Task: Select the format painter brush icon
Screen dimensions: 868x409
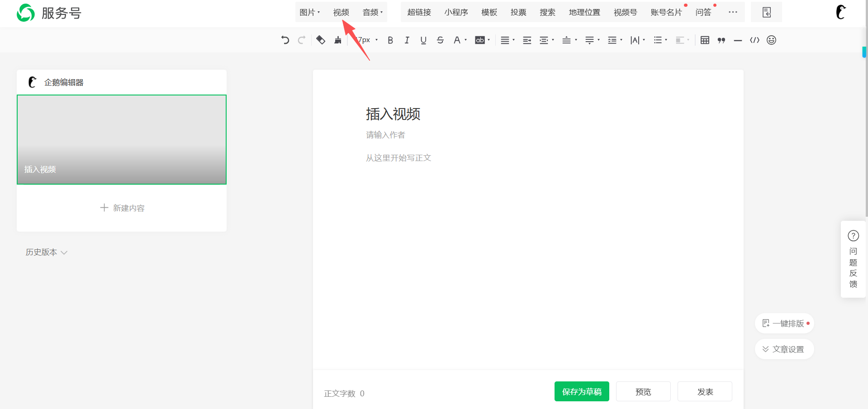Action: click(338, 40)
